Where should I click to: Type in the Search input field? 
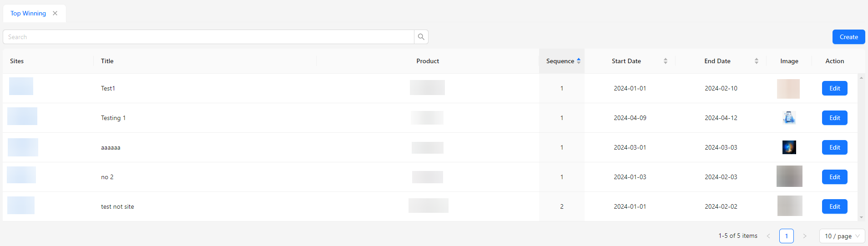208,37
